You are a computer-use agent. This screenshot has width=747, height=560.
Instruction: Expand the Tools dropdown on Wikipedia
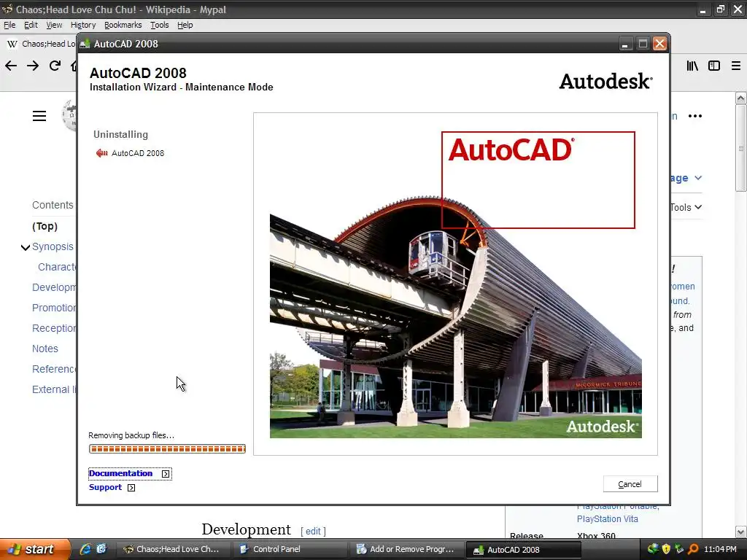(x=686, y=207)
